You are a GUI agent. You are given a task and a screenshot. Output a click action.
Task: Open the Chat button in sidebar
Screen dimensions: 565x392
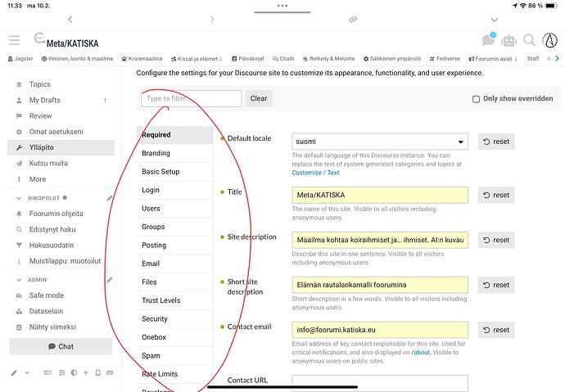tap(61, 347)
